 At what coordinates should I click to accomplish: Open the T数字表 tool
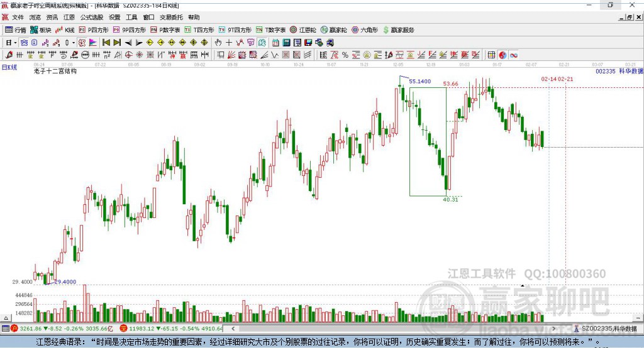point(270,30)
